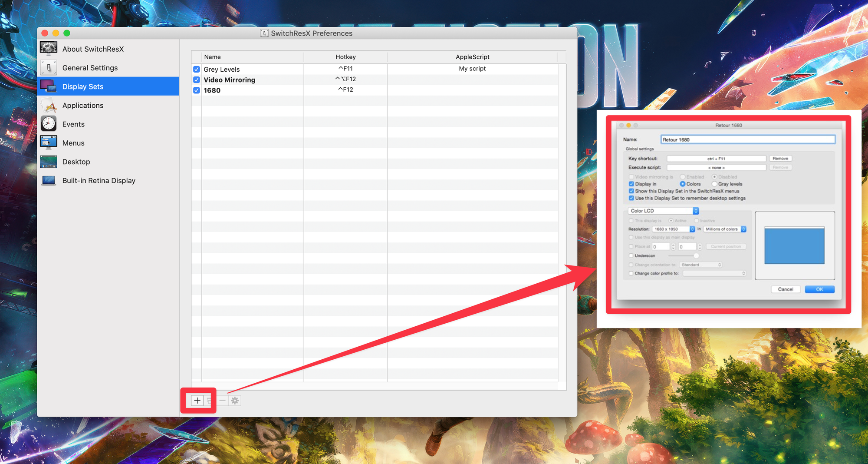Open the Color LCD display dropdown
The image size is (868, 464).
[x=663, y=211]
